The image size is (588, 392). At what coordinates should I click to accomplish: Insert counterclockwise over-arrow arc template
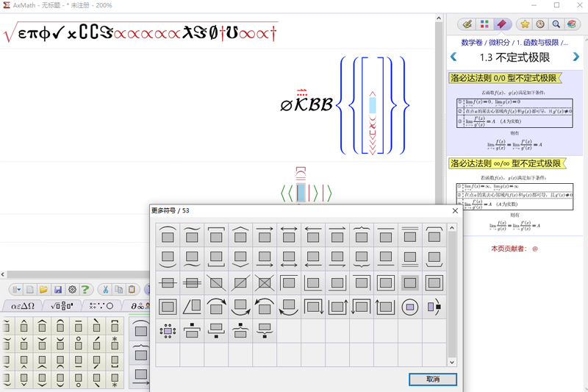[265, 307]
